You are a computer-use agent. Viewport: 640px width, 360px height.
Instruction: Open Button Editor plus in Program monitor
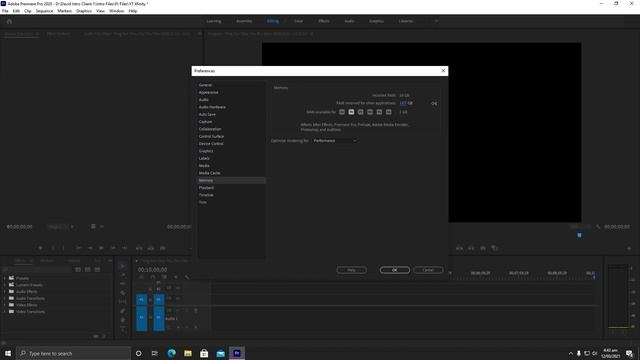(x=629, y=248)
